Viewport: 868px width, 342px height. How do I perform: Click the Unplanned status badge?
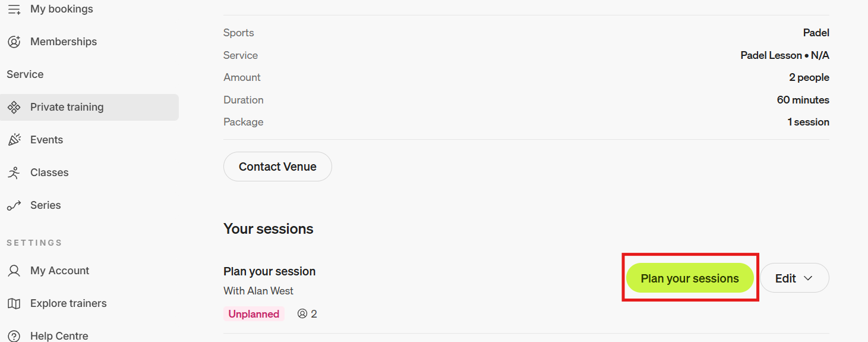click(x=254, y=314)
